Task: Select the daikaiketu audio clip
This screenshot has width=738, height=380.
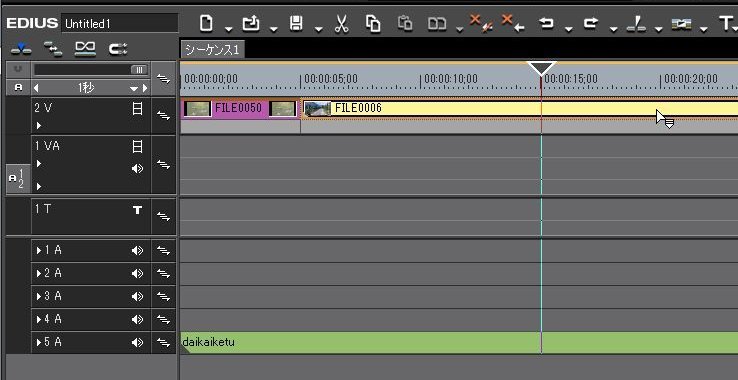Action: click(459, 342)
